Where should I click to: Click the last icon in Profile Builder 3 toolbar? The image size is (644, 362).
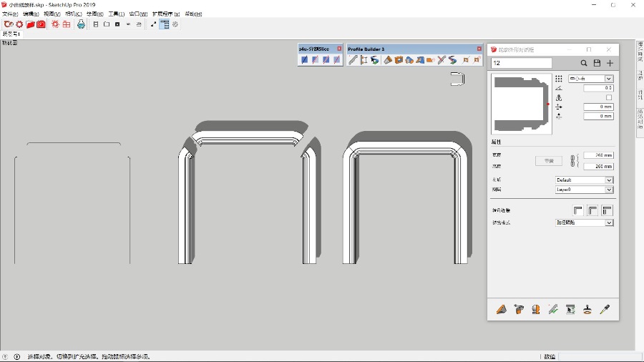(477, 60)
